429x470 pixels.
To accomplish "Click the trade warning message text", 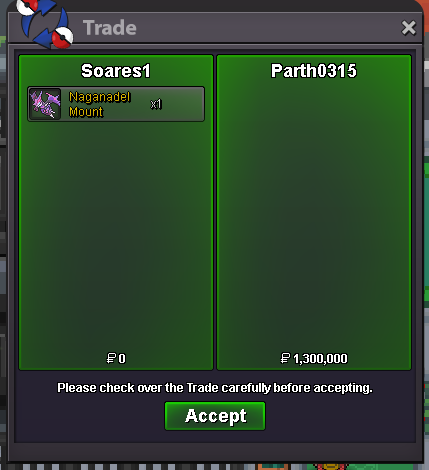I will coord(215,388).
